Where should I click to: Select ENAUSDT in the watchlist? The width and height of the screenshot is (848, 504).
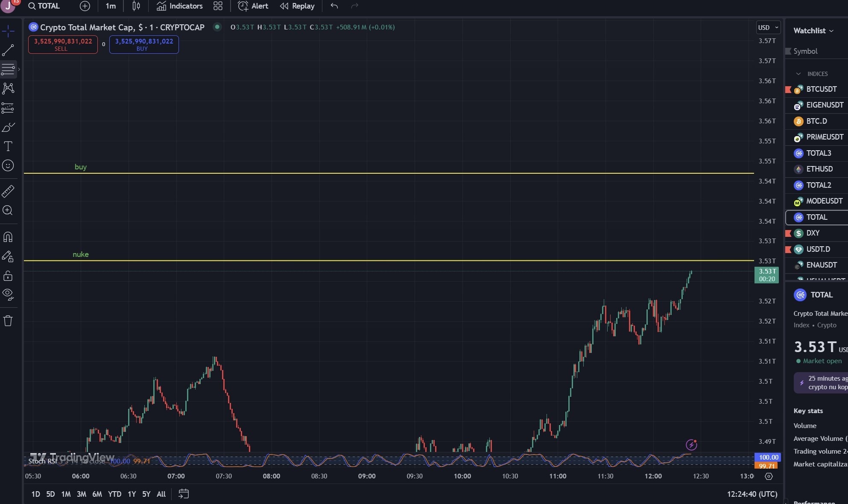pyautogui.click(x=816, y=265)
